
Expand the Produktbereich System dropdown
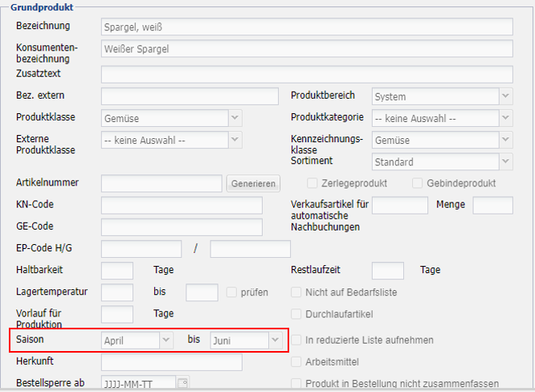tap(442, 96)
